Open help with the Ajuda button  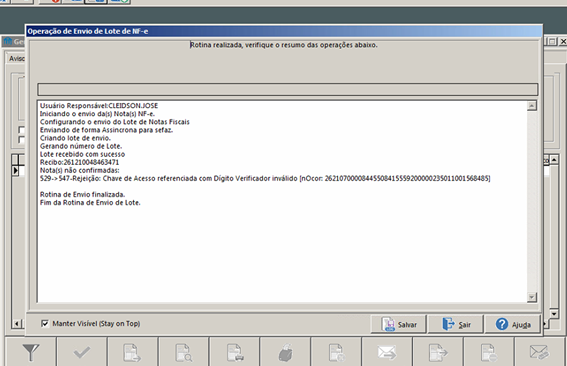(x=512, y=324)
